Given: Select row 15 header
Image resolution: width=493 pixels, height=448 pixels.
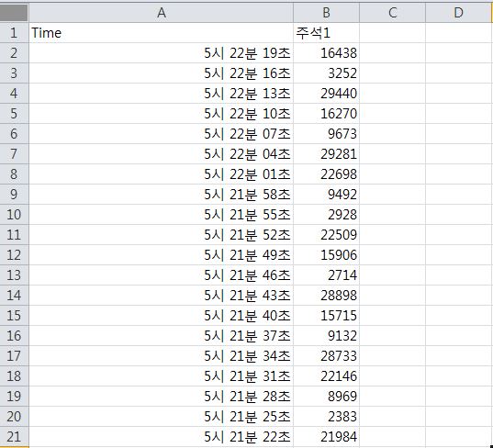Looking at the screenshot, I should [x=14, y=316].
